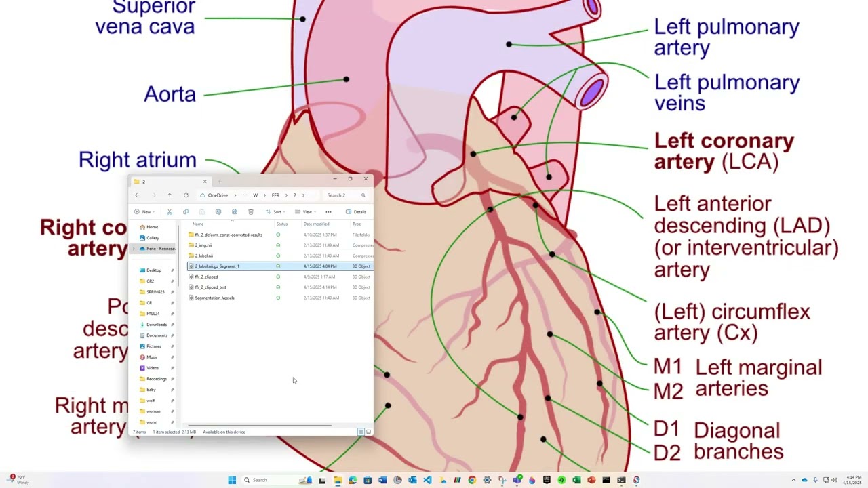
Task: Open the New item dropdown
Action: click(144, 212)
